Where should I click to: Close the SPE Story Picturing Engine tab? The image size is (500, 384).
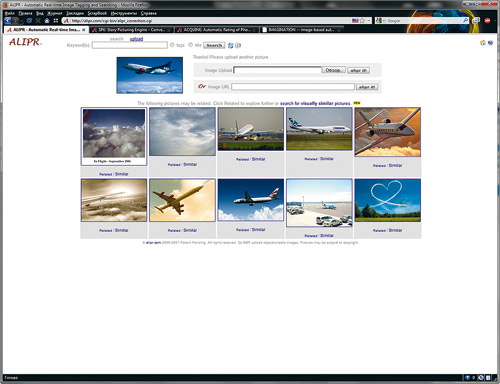click(x=169, y=30)
